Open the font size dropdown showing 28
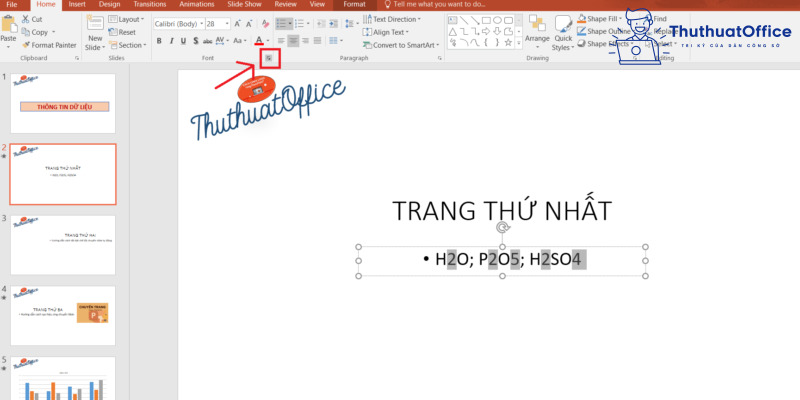800x400 pixels. [x=227, y=24]
